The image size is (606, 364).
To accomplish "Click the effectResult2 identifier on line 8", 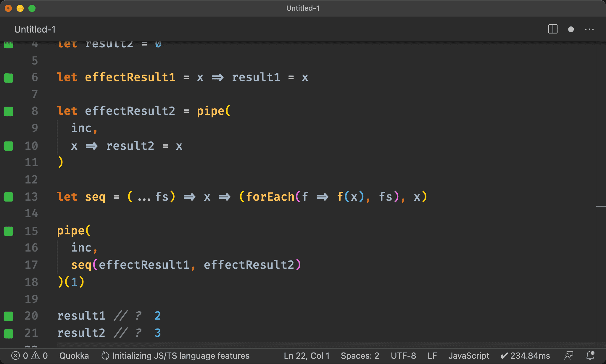I will tap(130, 111).
